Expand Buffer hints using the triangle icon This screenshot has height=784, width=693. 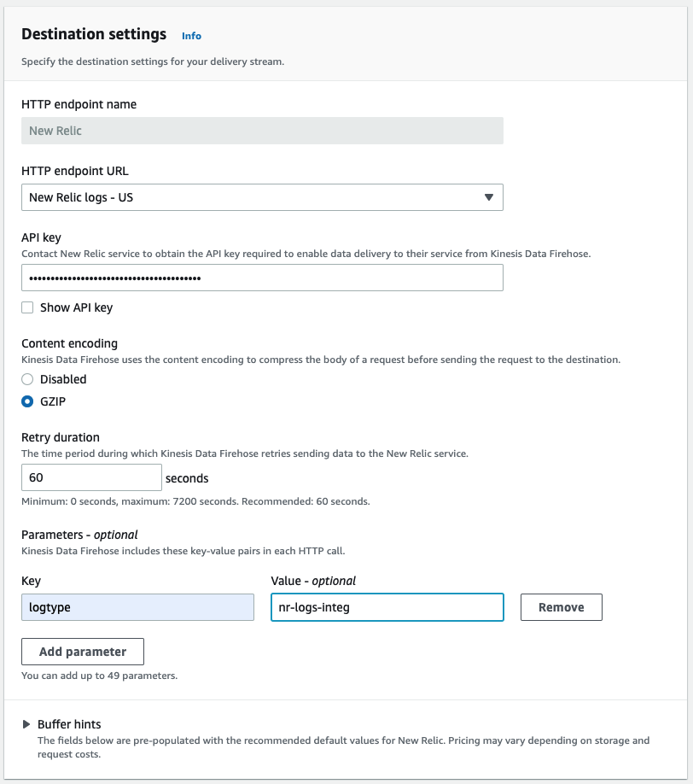(27, 724)
